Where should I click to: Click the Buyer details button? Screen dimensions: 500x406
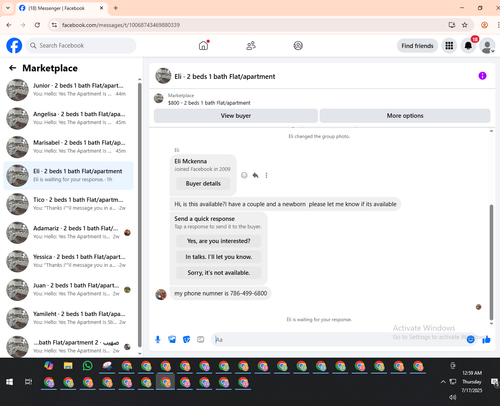[x=203, y=183]
